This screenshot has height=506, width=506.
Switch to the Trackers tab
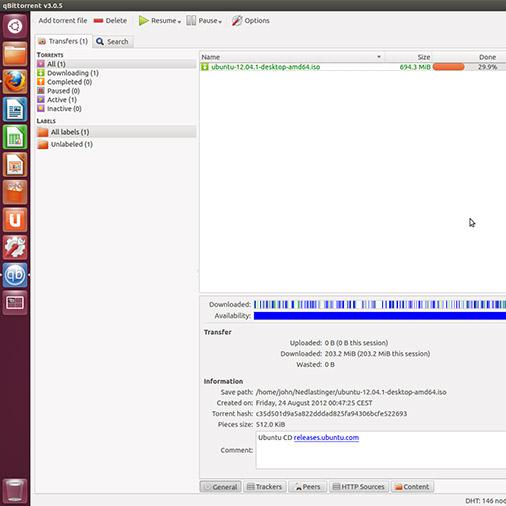pyautogui.click(x=265, y=487)
